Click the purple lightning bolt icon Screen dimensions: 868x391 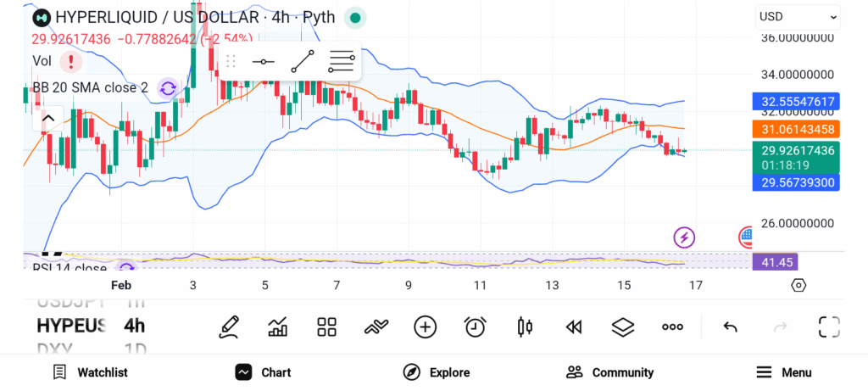click(x=684, y=237)
